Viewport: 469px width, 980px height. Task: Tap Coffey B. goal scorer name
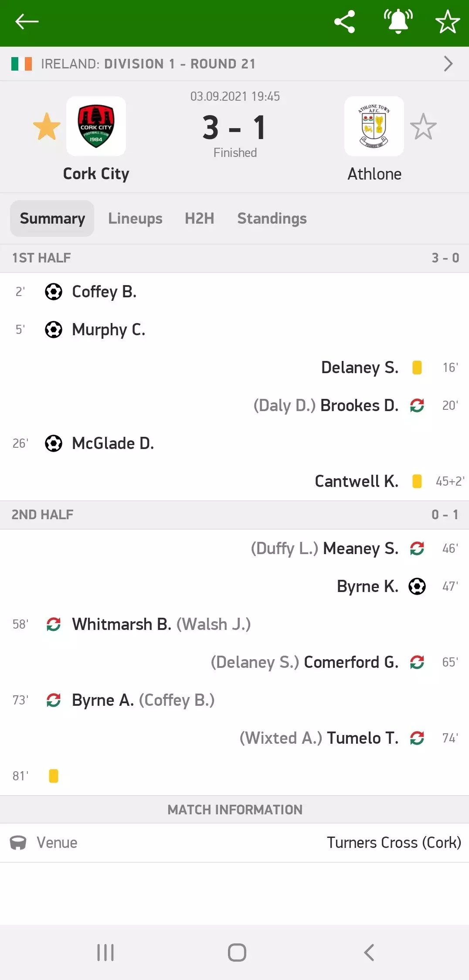click(x=104, y=292)
